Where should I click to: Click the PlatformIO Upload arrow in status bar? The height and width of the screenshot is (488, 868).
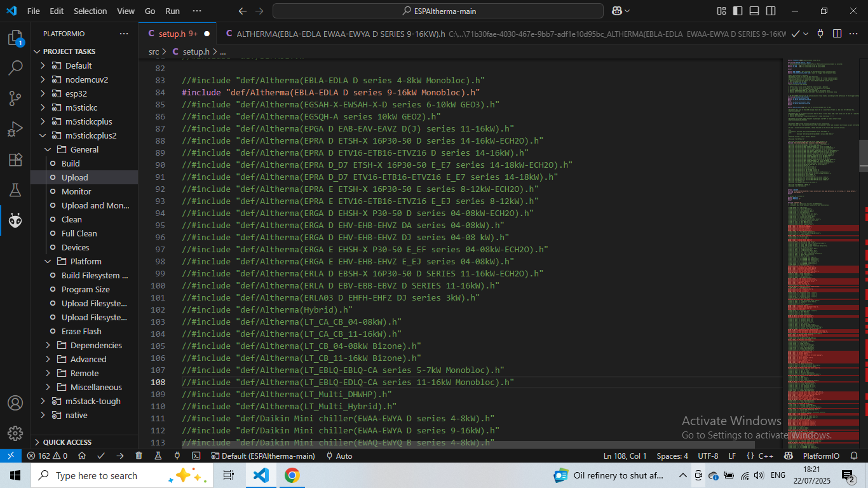tap(119, 456)
